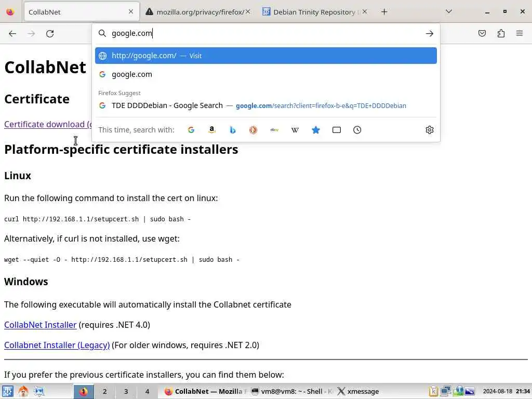The width and height of the screenshot is (532, 399).
Task: Close the Debian Trinity Repository tab
Action: 364,11
